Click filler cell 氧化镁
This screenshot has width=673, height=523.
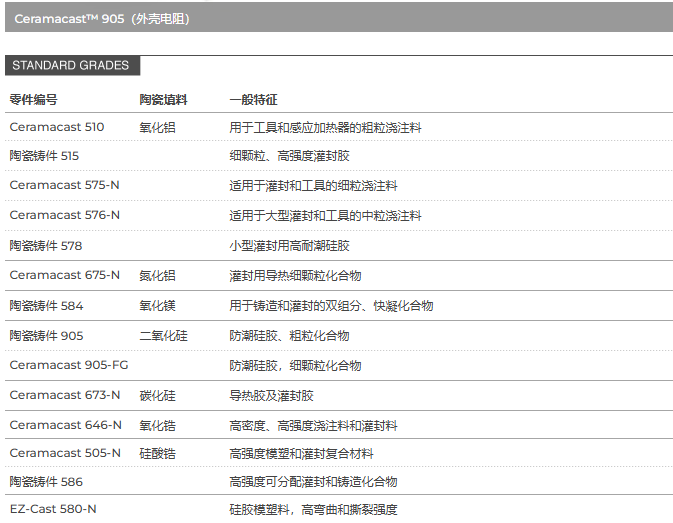tap(157, 306)
